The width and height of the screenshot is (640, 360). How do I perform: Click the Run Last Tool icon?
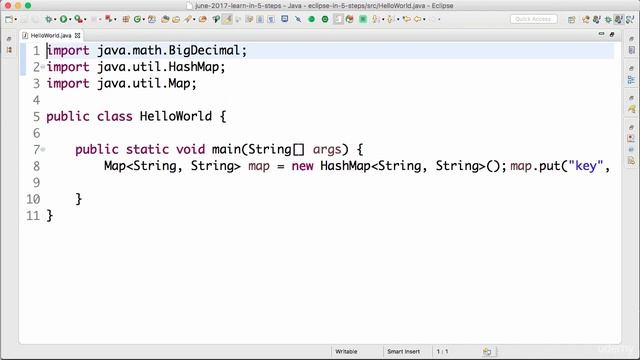(78, 19)
